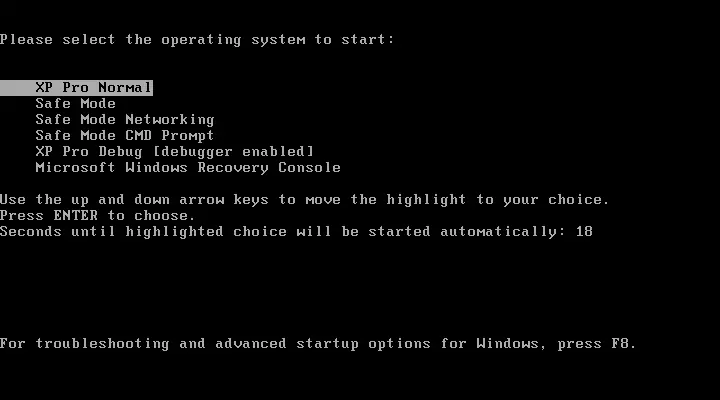The height and width of the screenshot is (400, 720).
Task: Pick Safe Mode CMD Prompt option
Action: pyautogui.click(x=125, y=135)
